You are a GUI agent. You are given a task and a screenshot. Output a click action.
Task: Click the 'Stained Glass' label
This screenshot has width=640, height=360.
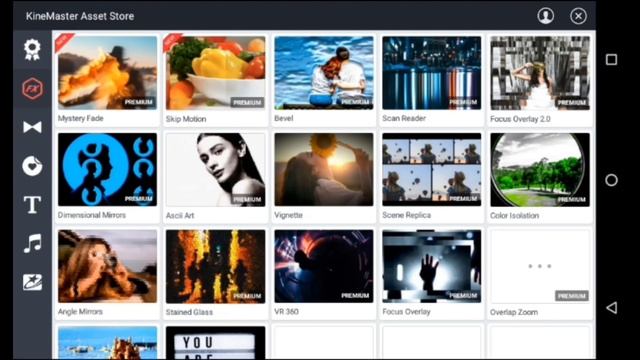[189, 312]
